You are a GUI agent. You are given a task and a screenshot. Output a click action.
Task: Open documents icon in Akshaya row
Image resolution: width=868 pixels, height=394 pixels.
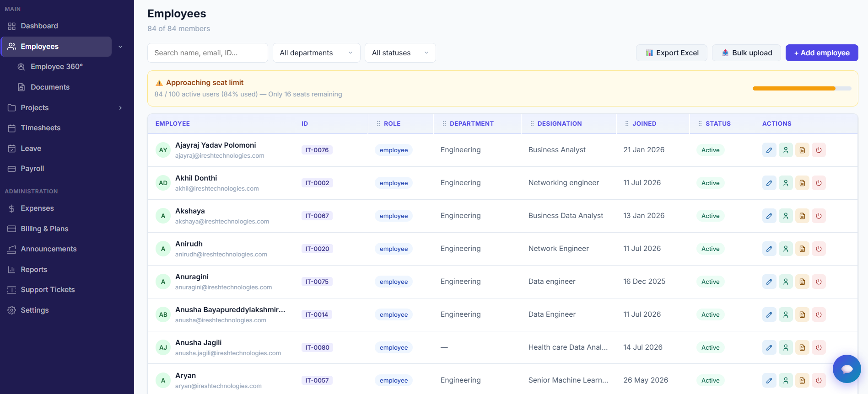pyautogui.click(x=802, y=216)
